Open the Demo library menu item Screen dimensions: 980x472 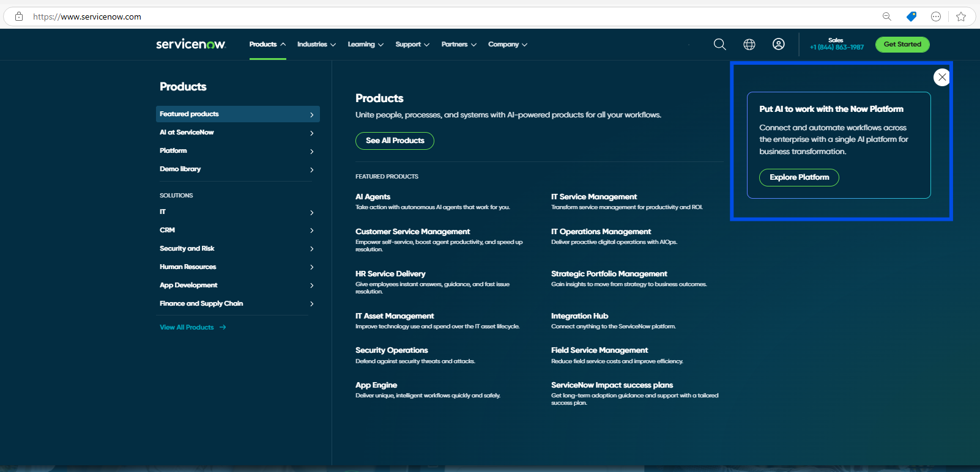(x=237, y=169)
